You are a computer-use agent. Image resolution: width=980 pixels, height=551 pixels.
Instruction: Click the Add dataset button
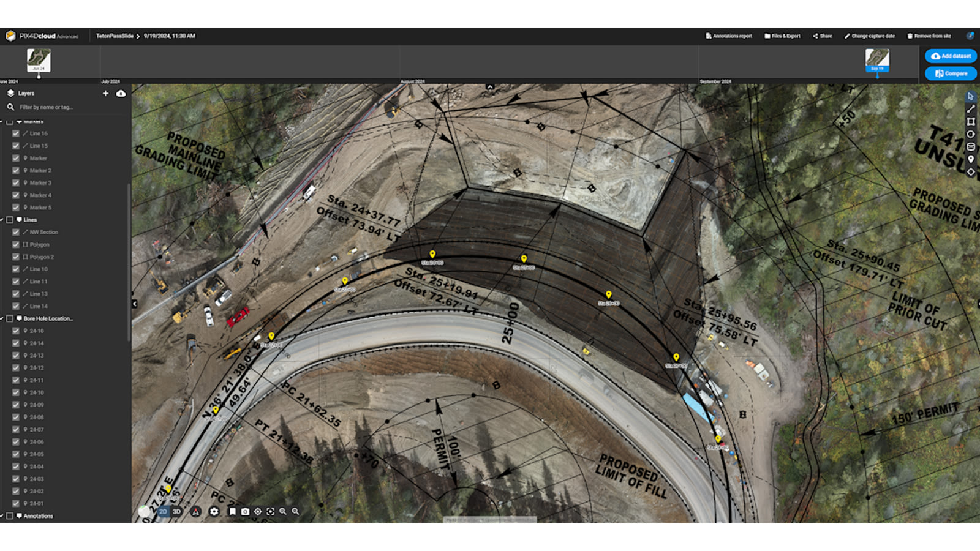point(950,56)
